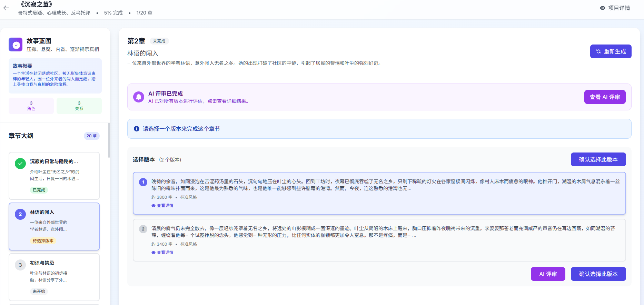Click eye icon beside version 1 查看详情
The width and height of the screenshot is (644, 305).
coord(153,206)
